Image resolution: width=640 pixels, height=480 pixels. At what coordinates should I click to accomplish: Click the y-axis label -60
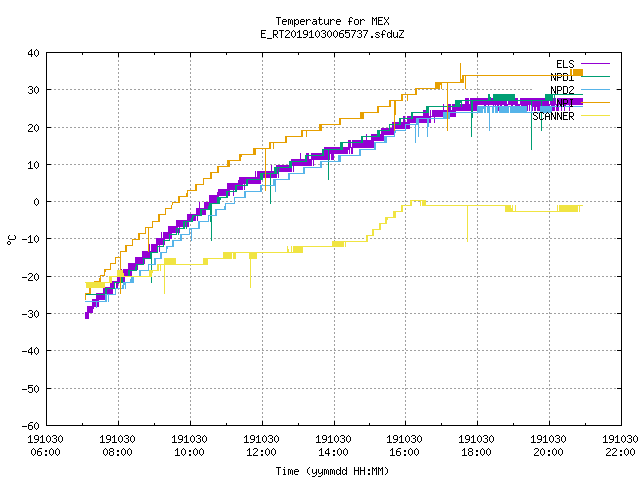(31, 426)
